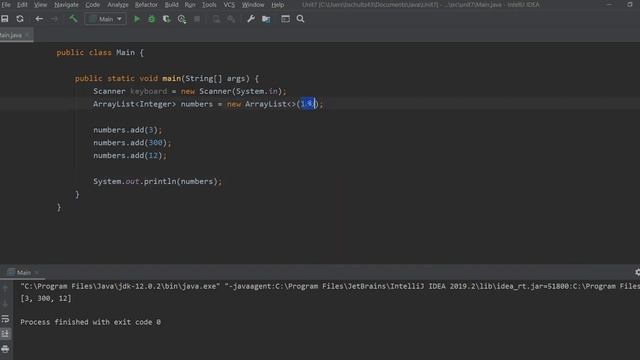Click console output '[3, 300, 12]'
Viewport: 640px width, 360px height.
[46, 298]
